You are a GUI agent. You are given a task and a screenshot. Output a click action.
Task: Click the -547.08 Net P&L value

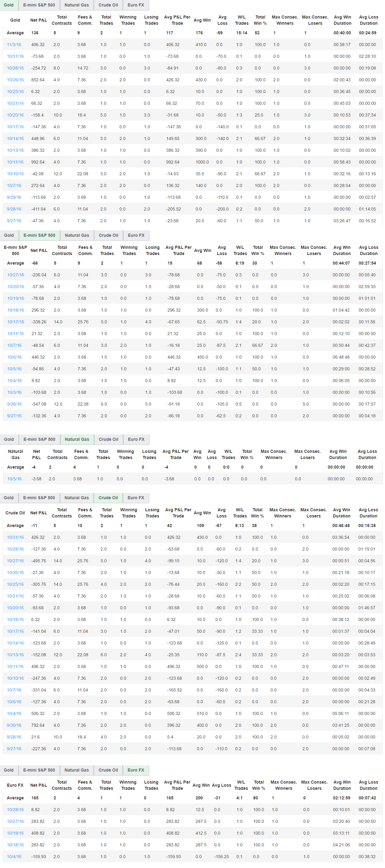[39, 404]
